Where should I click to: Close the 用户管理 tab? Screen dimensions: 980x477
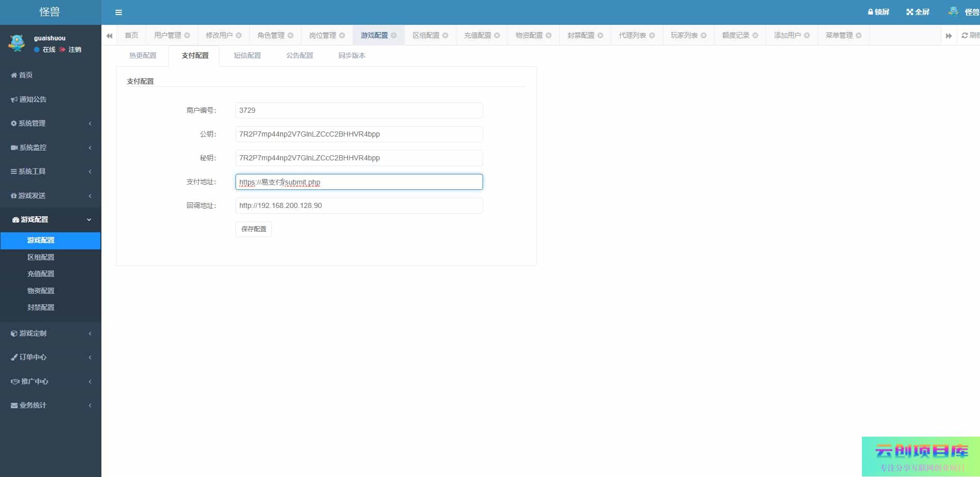point(187,36)
